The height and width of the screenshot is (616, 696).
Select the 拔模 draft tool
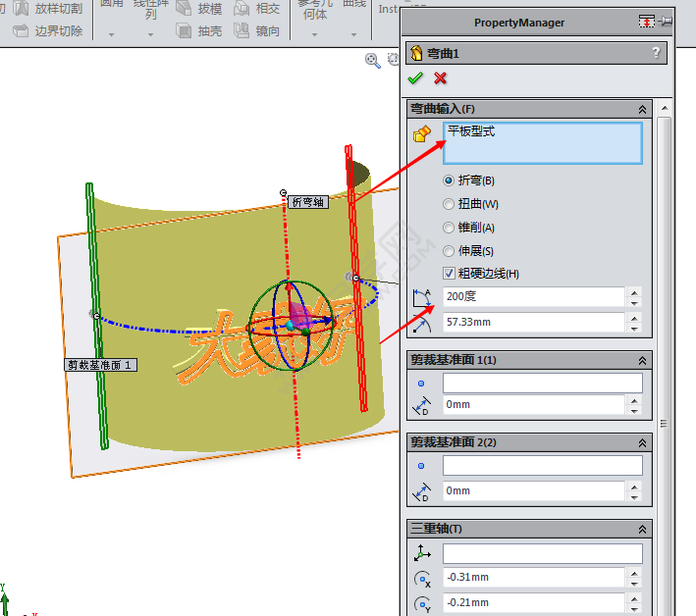click(199, 9)
